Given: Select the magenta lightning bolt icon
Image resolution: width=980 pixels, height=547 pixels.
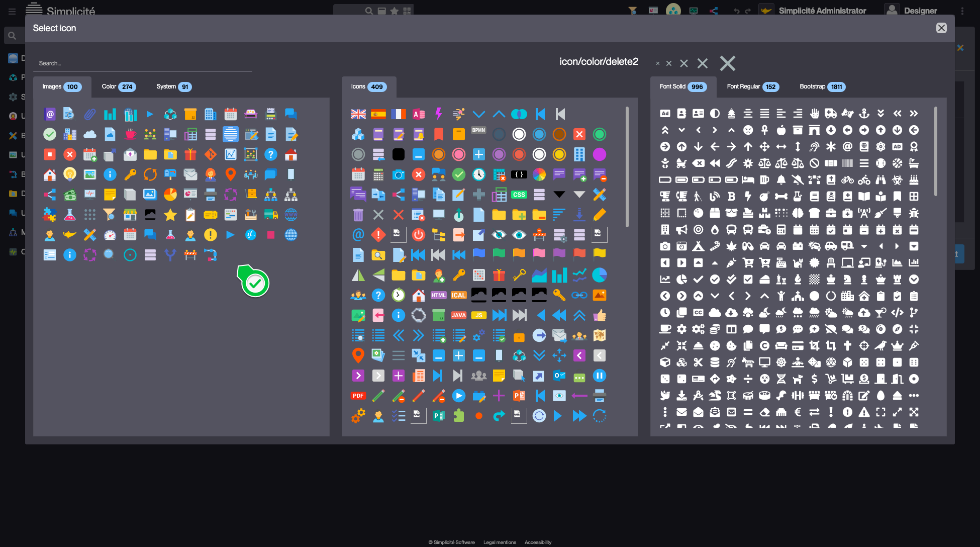Looking at the screenshot, I should [439, 114].
